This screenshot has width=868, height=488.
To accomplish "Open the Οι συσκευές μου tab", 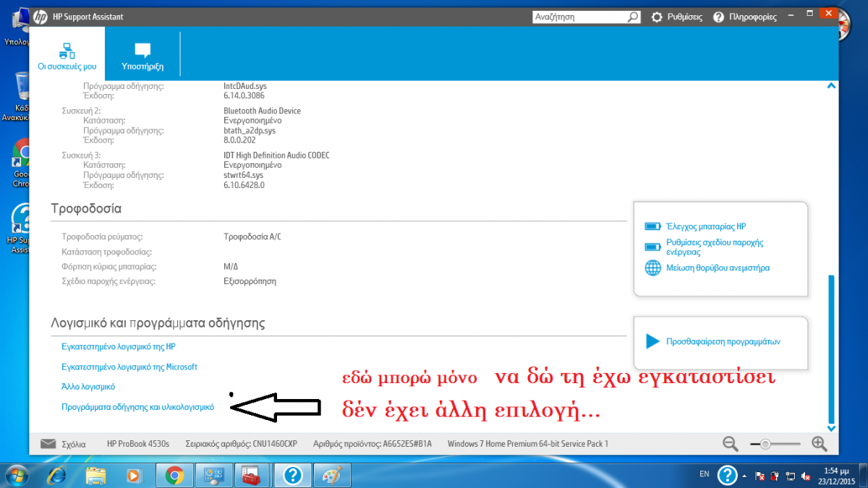I will point(67,55).
